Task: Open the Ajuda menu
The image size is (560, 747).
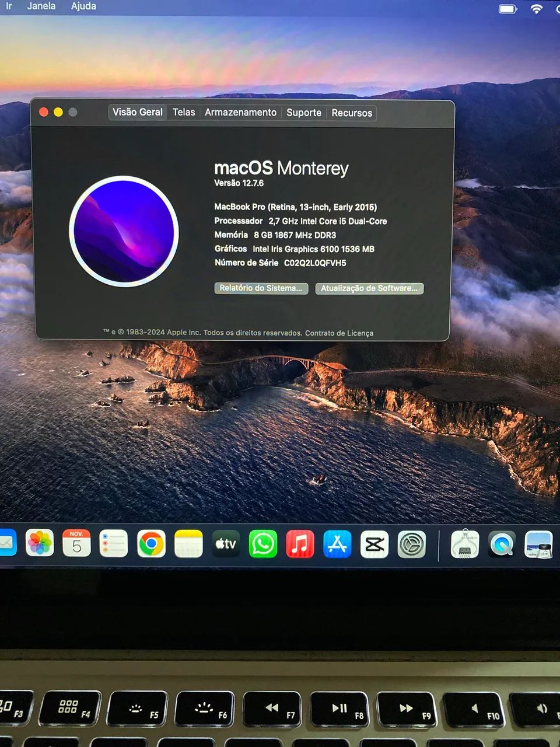Action: [83, 6]
